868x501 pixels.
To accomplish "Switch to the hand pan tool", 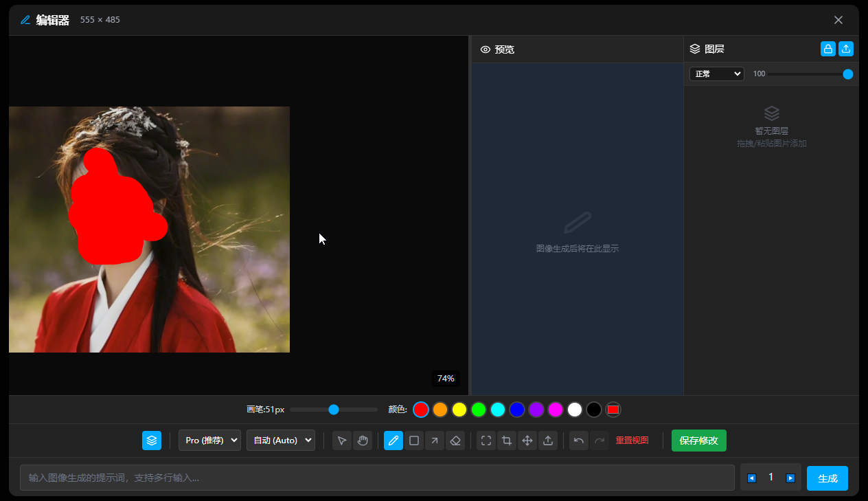I will click(x=363, y=441).
